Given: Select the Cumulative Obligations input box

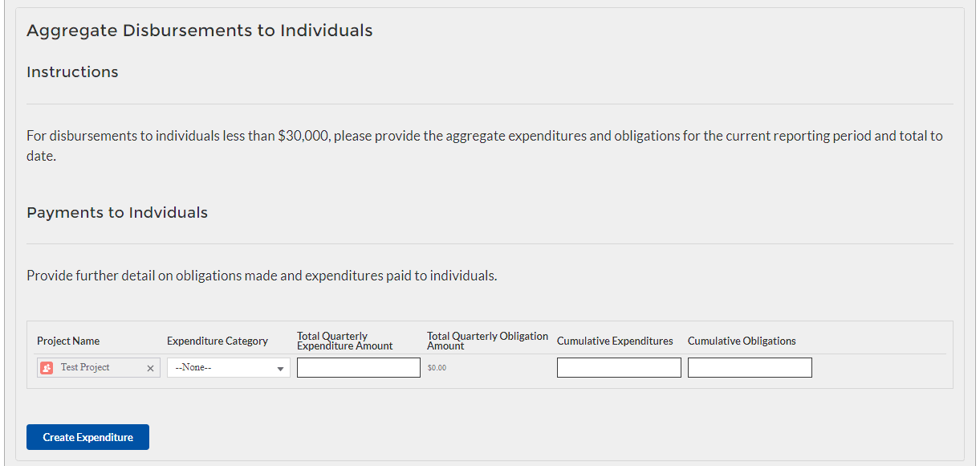Looking at the screenshot, I should click(749, 367).
